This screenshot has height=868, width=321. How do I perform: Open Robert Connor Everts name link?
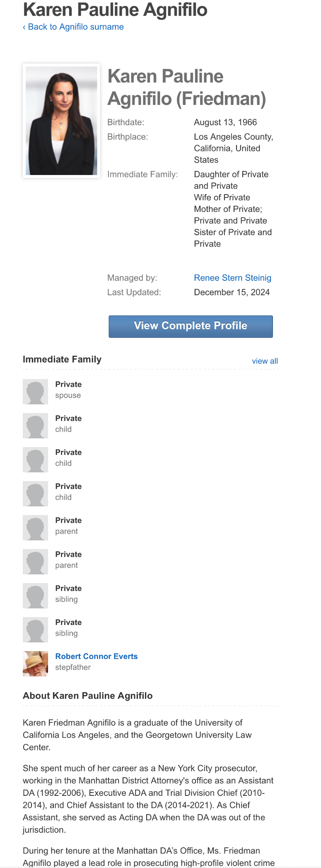coord(97,656)
